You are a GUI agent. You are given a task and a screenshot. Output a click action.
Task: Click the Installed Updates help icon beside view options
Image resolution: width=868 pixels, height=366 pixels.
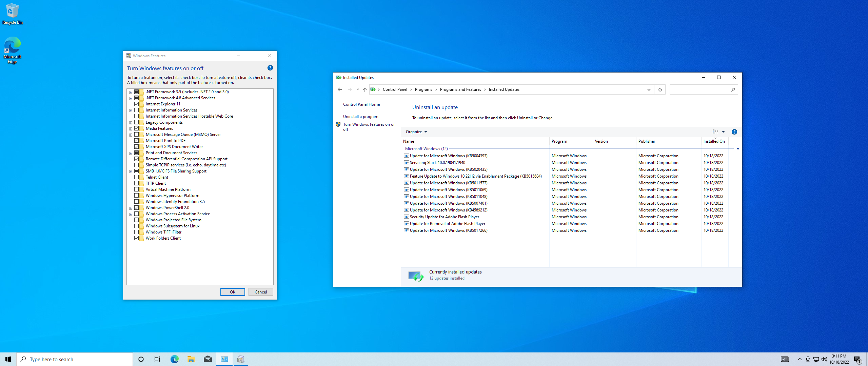point(734,132)
